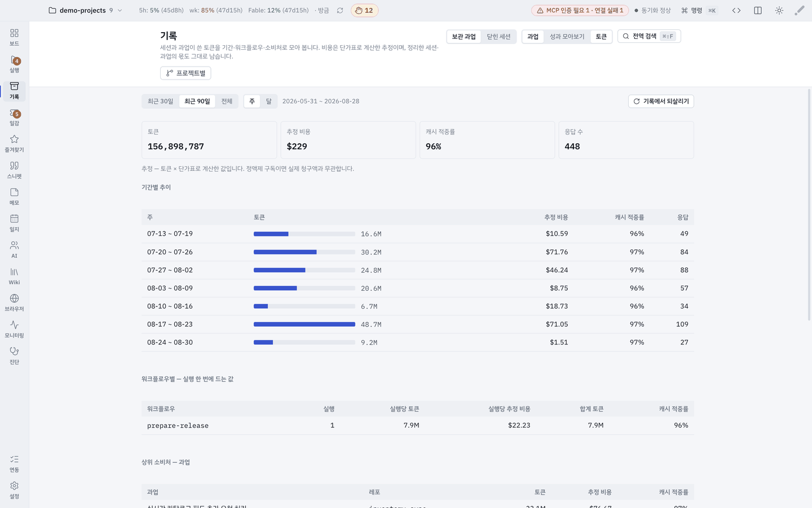Screen dimensions: 812x508
Task: Open the 진단 stethoscope icon
Action: (14, 356)
